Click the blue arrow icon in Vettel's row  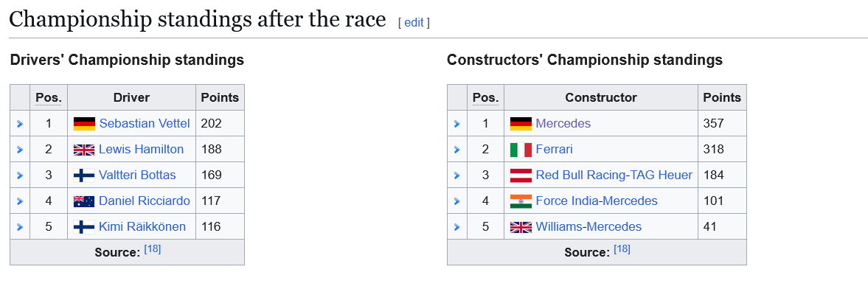(x=20, y=124)
